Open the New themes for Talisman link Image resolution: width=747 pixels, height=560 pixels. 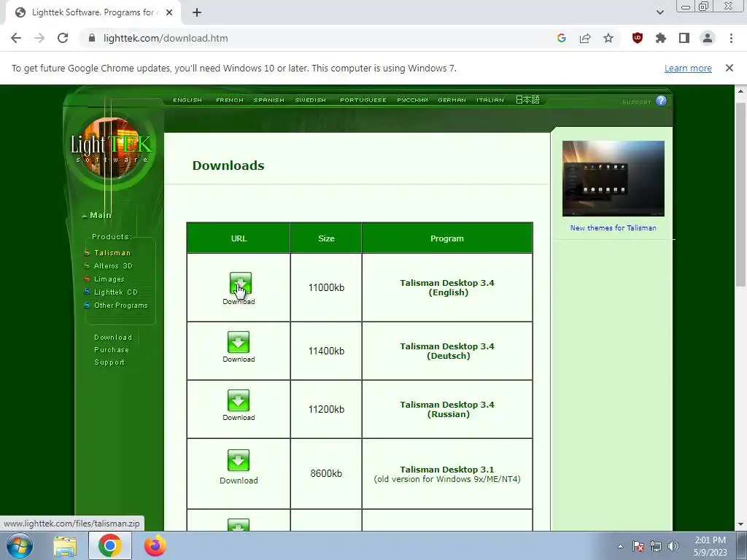(x=613, y=227)
